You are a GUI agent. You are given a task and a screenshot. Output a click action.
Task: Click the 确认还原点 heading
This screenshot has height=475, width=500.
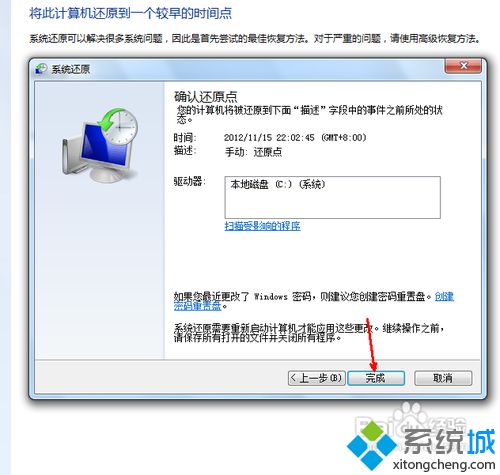click(205, 97)
